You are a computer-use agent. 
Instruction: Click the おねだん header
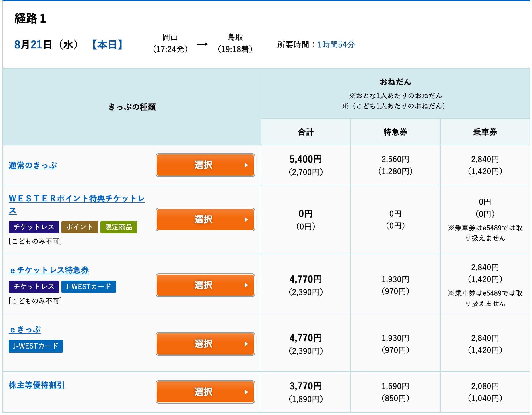pyautogui.click(x=395, y=82)
